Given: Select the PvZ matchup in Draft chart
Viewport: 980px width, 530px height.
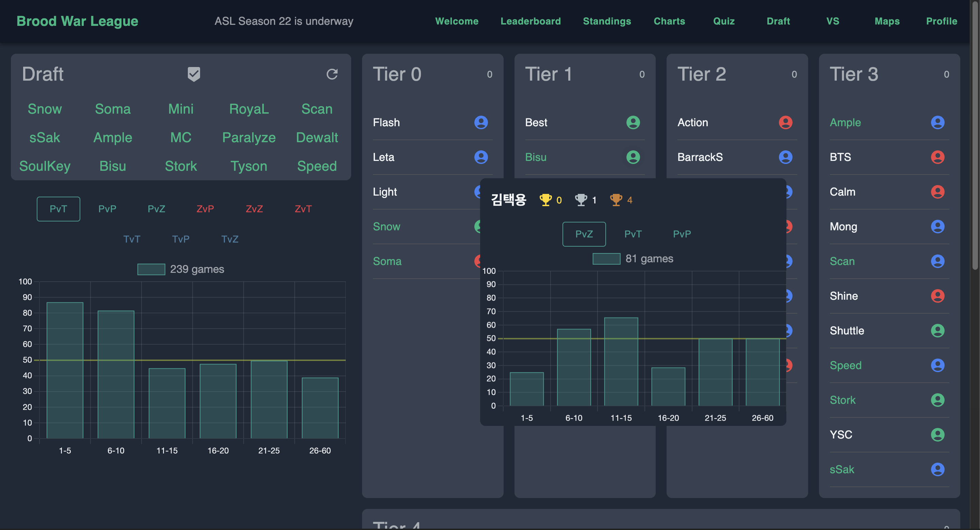Looking at the screenshot, I should click(157, 209).
